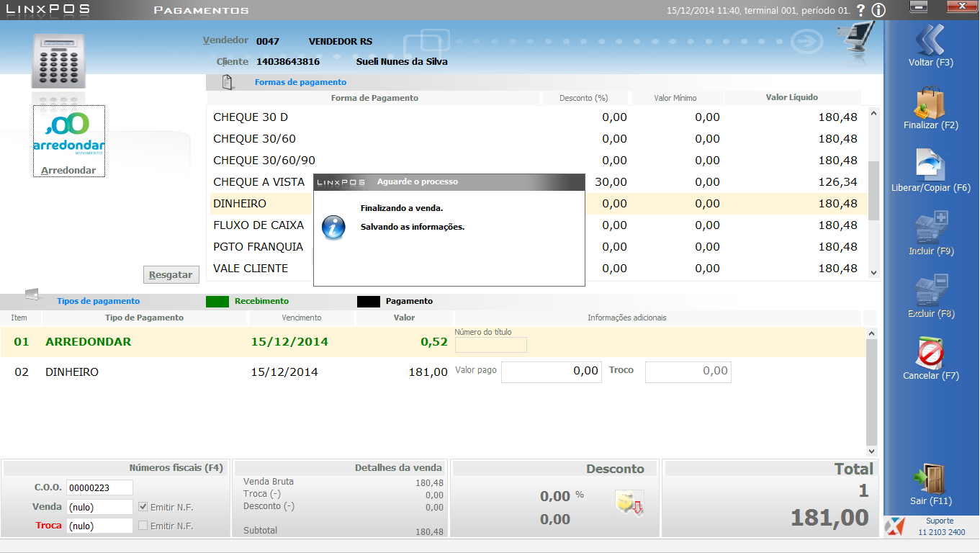
Task: Click the Voltar (F3) back arrow icon
Action: click(930, 40)
